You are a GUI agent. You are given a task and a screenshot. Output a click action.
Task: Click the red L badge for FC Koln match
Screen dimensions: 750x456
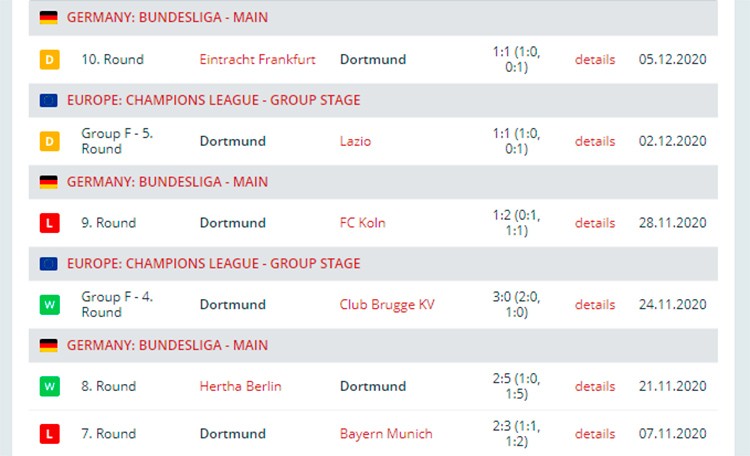tap(49, 223)
